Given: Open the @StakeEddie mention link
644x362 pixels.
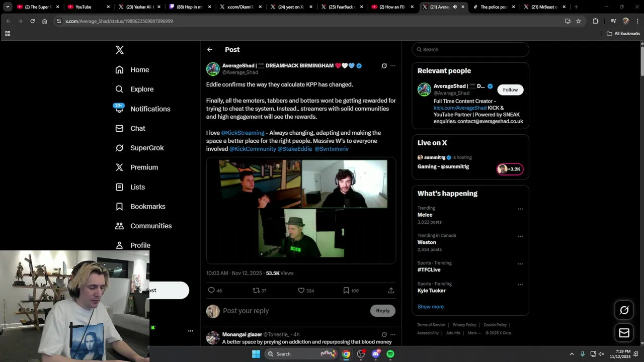Looking at the screenshot, I should [295, 149].
